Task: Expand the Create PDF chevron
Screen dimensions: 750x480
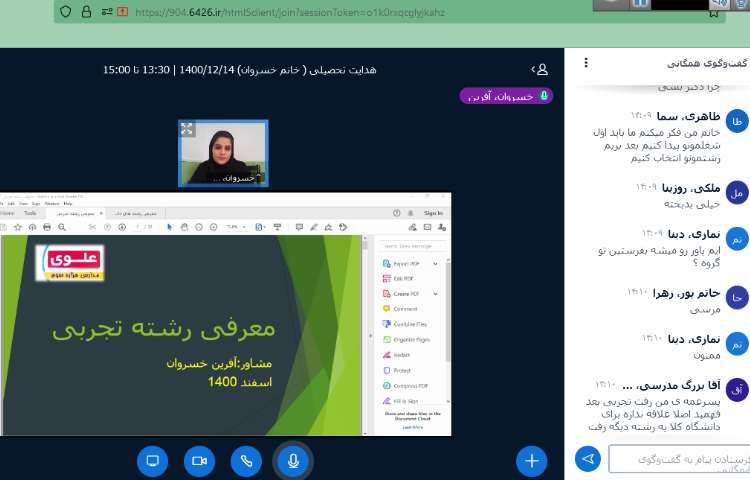Action: pos(435,294)
